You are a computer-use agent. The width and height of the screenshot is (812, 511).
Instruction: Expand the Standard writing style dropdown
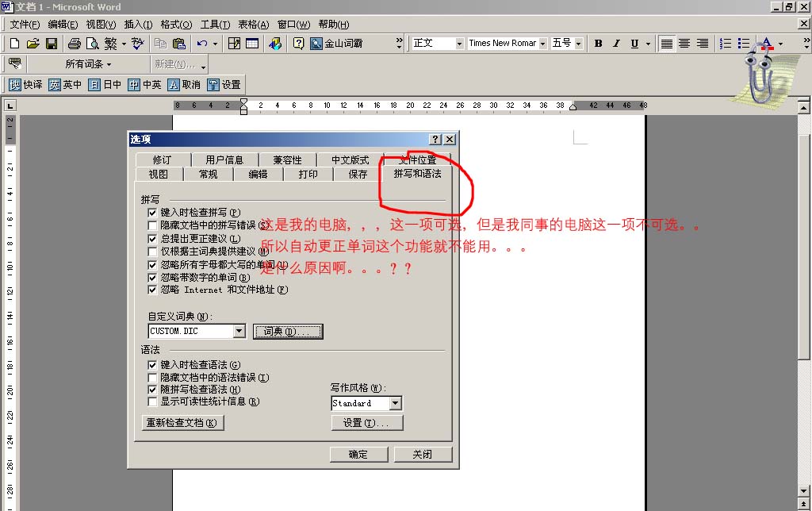coord(396,403)
